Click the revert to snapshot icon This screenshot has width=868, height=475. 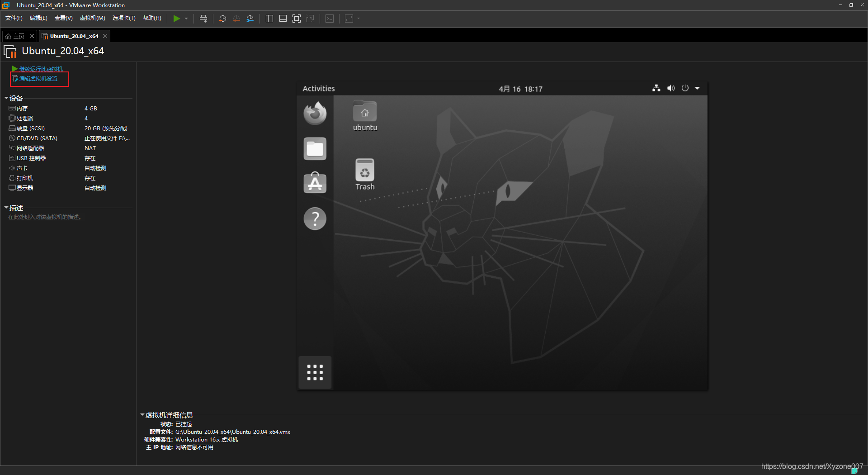pos(236,19)
